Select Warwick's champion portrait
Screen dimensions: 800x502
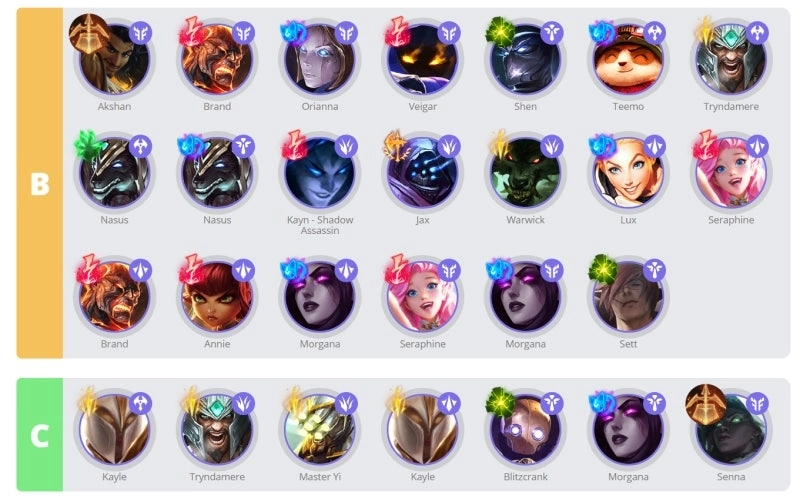point(526,173)
